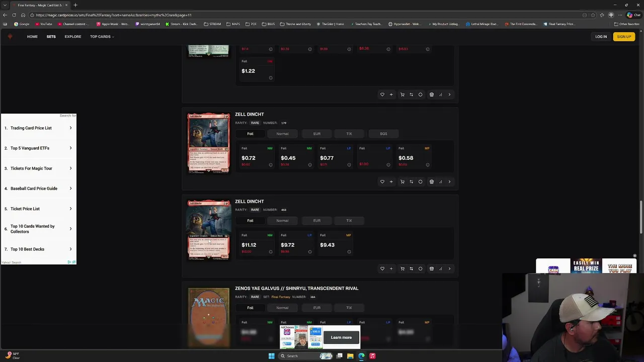Open Windows Start menu

coord(271,356)
